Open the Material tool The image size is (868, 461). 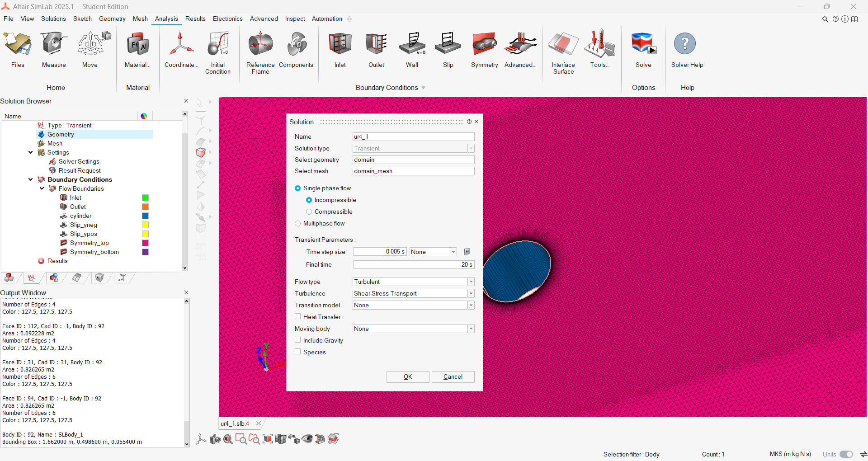coord(137,49)
